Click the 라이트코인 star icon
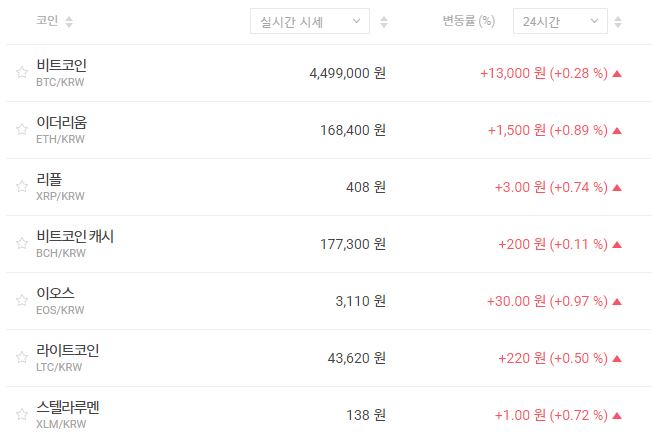The height and width of the screenshot is (440, 652). pos(21,357)
